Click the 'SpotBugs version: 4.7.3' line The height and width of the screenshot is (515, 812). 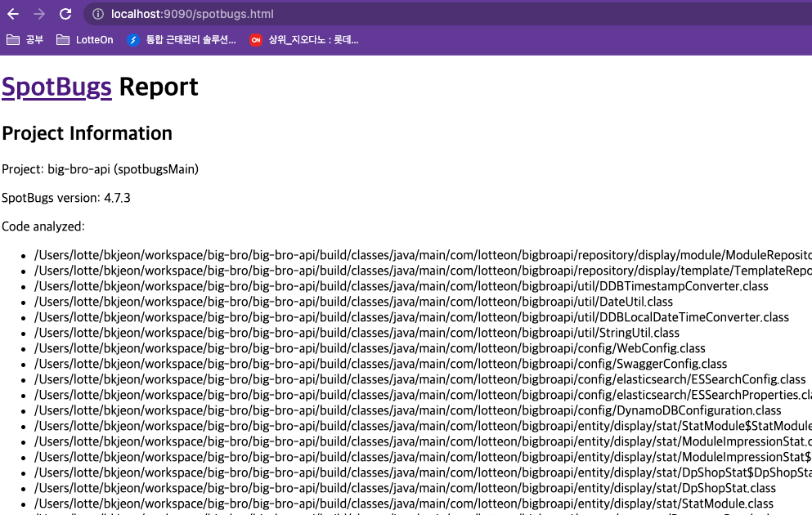pyautogui.click(x=65, y=198)
